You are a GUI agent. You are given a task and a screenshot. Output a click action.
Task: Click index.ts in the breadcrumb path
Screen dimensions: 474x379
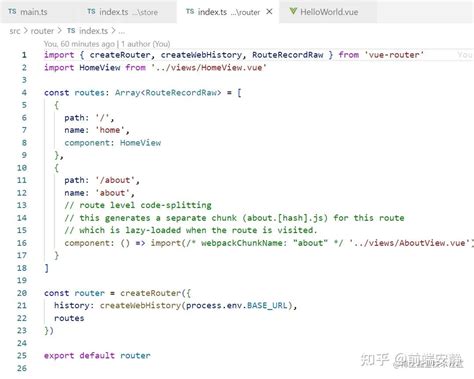click(93, 31)
